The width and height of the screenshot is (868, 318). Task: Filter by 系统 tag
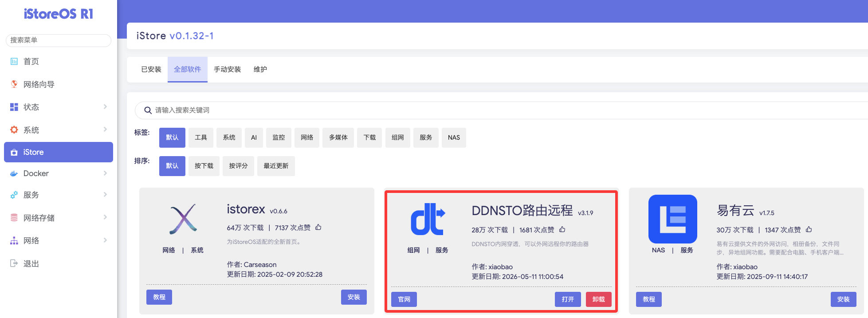(x=229, y=137)
